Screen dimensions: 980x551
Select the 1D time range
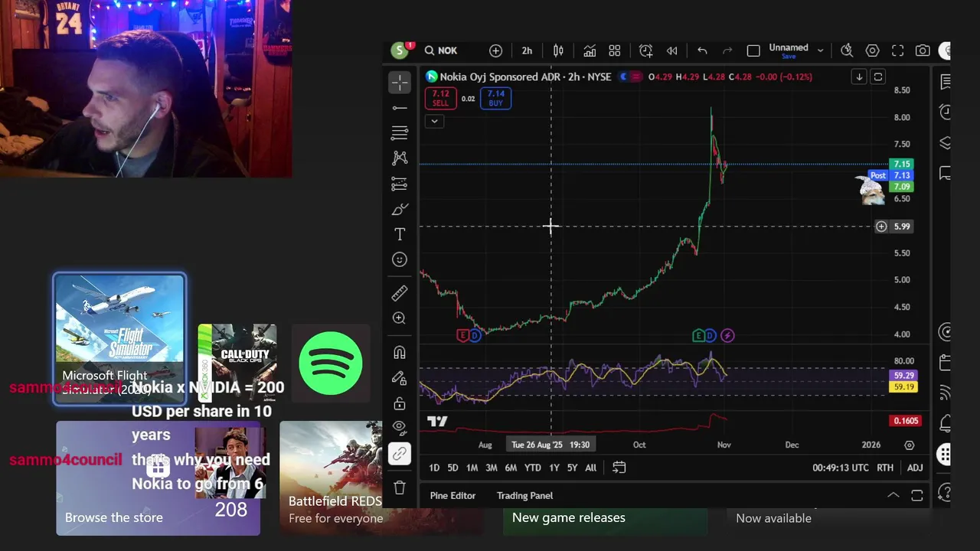[434, 468]
